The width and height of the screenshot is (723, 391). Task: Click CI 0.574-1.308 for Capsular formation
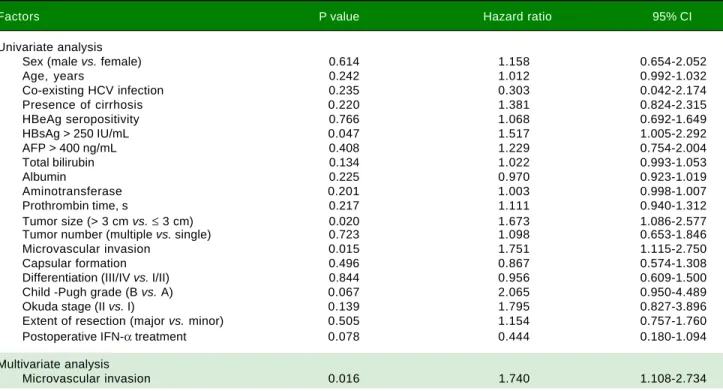(673, 263)
